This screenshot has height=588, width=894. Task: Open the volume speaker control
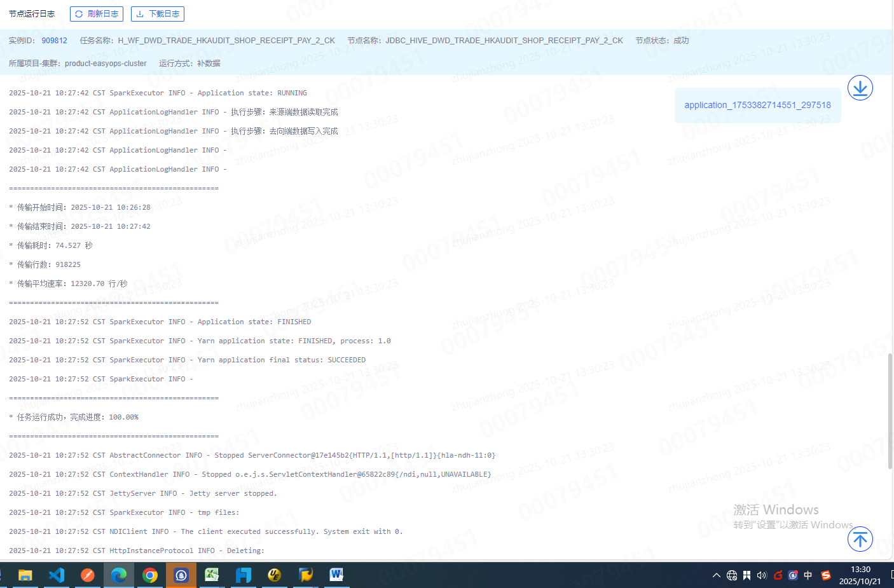click(x=762, y=575)
